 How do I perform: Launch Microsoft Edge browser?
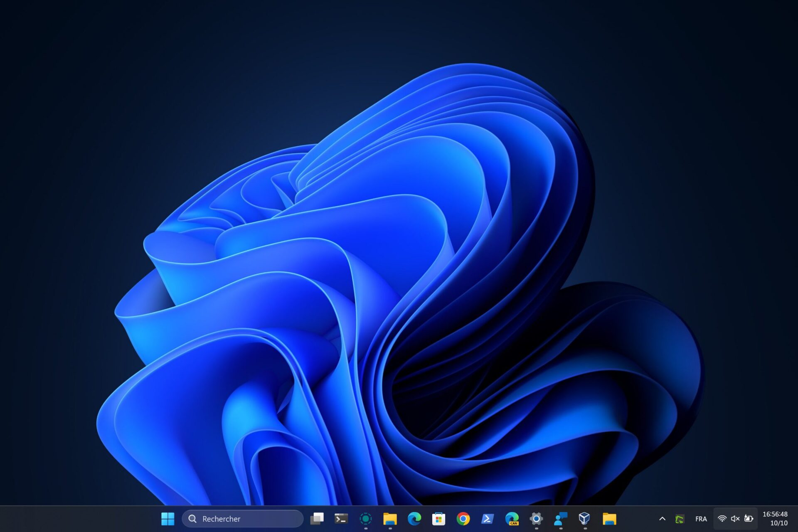point(414,519)
